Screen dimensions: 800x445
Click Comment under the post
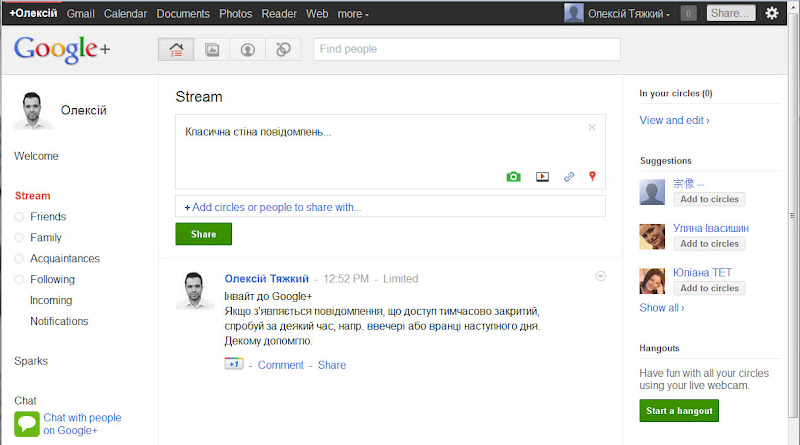281,365
